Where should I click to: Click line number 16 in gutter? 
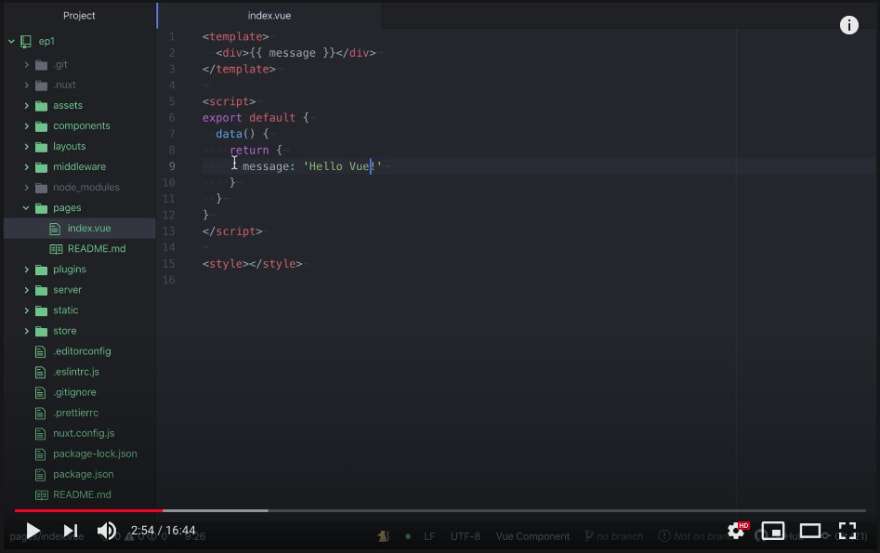point(169,280)
